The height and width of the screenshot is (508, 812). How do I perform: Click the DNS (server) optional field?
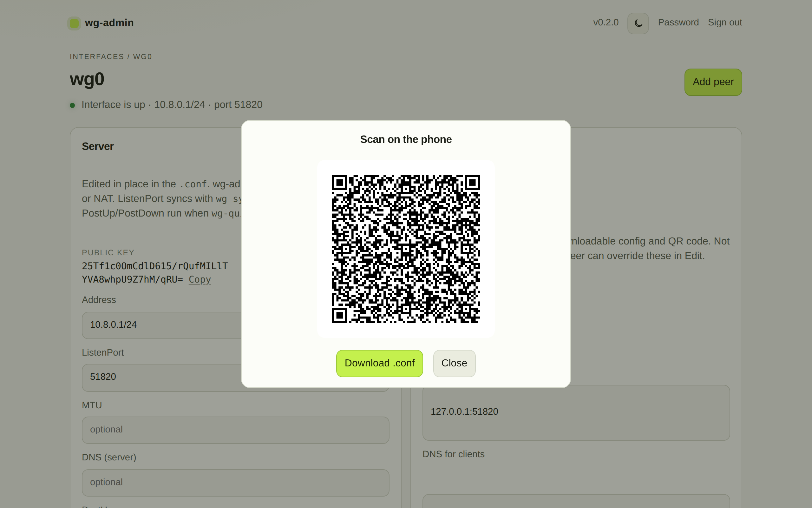pyautogui.click(x=236, y=483)
